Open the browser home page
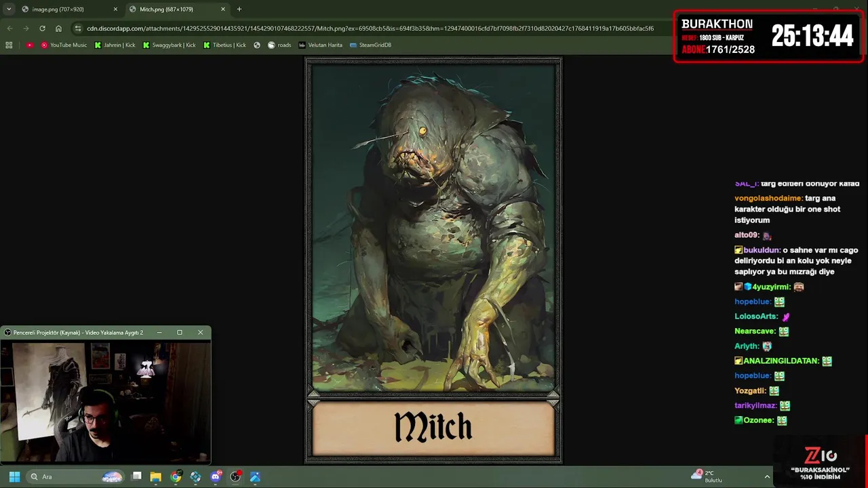Viewport: 868px width, 488px height. (58, 28)
